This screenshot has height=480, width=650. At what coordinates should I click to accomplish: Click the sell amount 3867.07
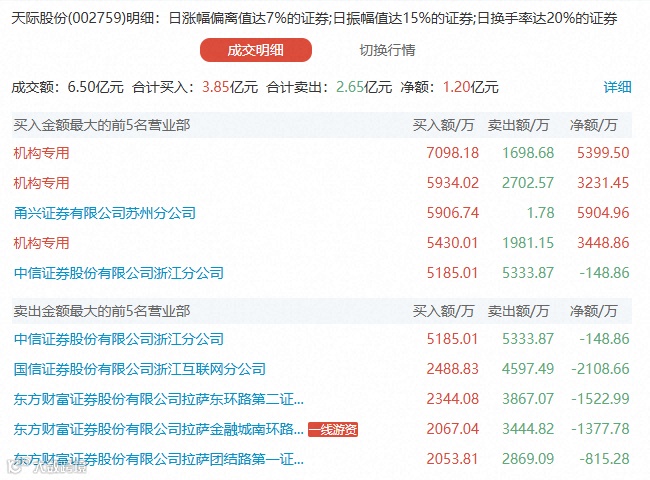(528, 399)
